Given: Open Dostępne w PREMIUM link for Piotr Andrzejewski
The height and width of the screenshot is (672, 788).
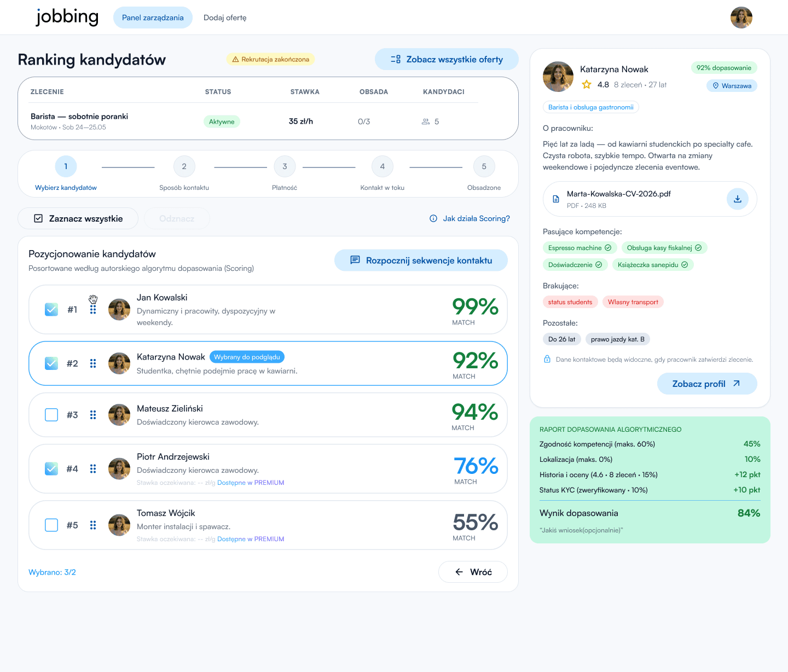Looking at the screenshot, I should pos(251,483).
